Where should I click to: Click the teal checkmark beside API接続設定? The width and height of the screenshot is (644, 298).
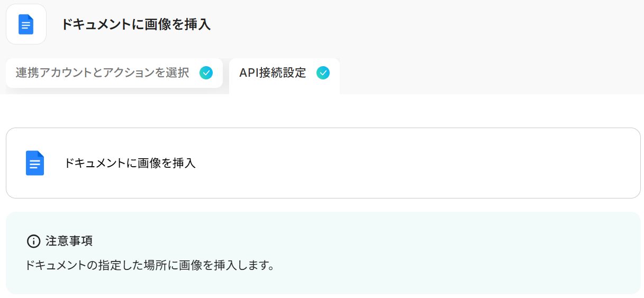[323, 73]
